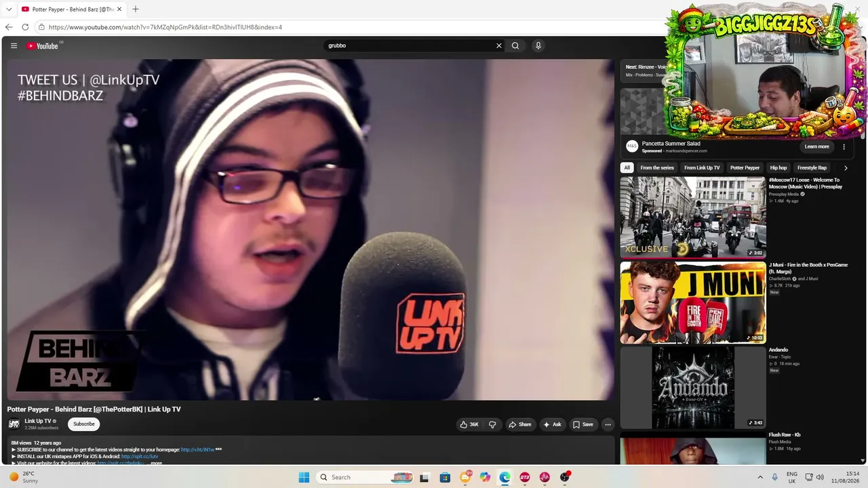Clear the search box with the X icon

pyautogui.click(x=499, y=46)
